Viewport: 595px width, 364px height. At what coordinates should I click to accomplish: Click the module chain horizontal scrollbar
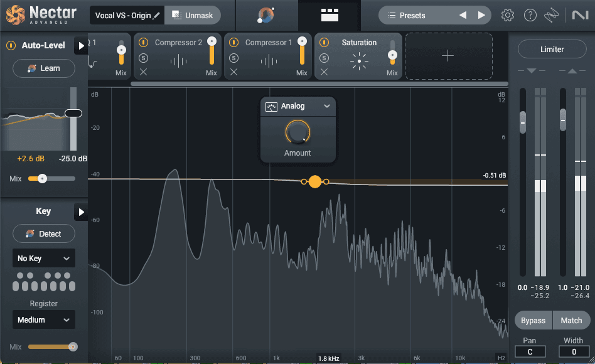pos(319,84)
